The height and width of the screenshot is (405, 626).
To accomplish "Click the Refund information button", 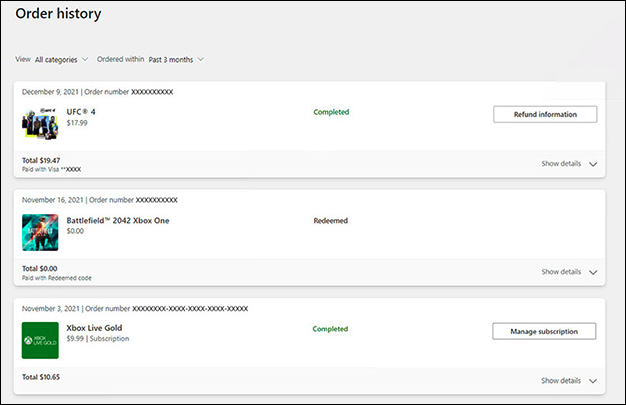I will [545, 114].
